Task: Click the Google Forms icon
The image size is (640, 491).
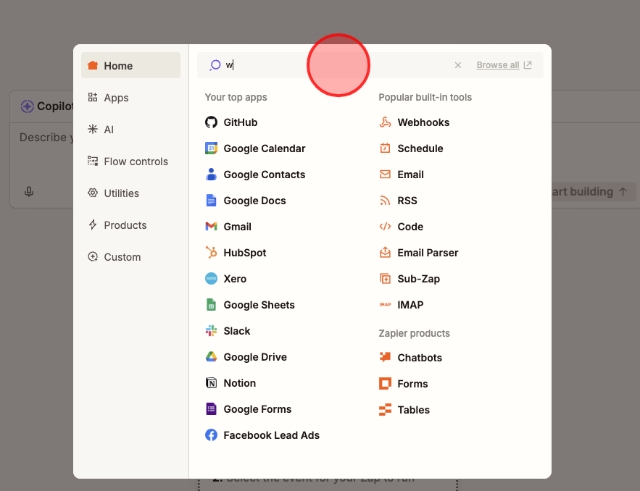Action: [x=211, y=409]
